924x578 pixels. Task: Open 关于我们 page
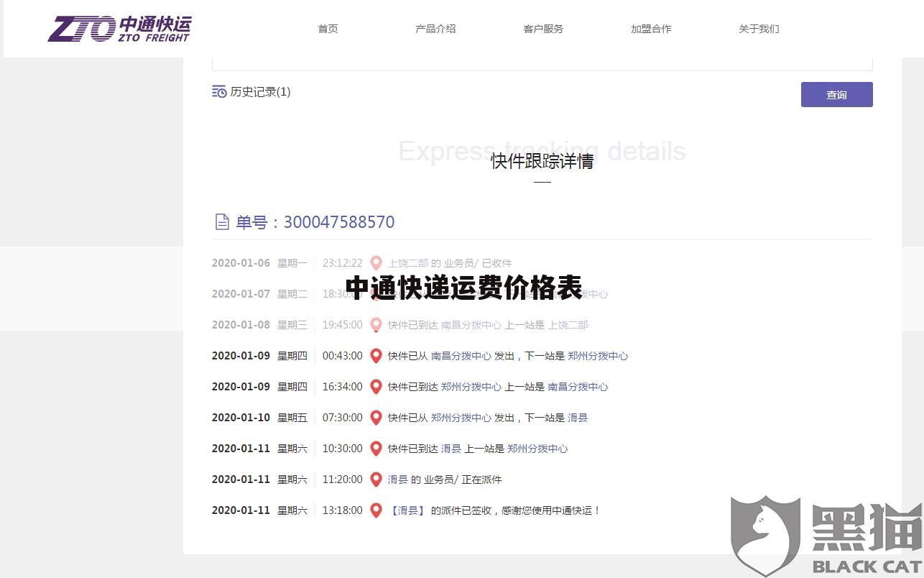point(759,29)
